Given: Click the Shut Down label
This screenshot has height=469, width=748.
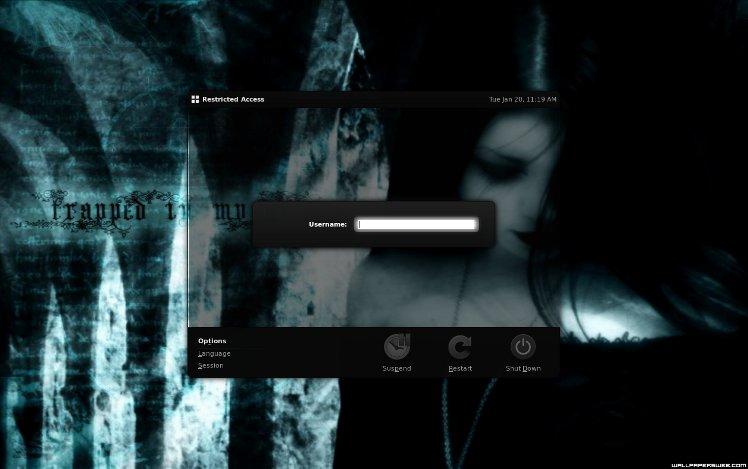Looking at the screenshot, I should [523, 368].
